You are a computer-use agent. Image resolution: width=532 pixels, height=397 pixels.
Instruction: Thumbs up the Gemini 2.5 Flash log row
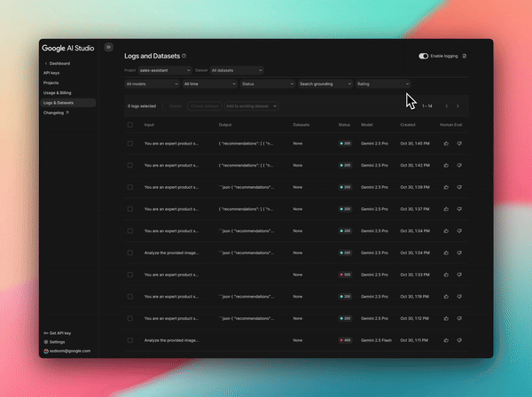(x=447, y=339)
